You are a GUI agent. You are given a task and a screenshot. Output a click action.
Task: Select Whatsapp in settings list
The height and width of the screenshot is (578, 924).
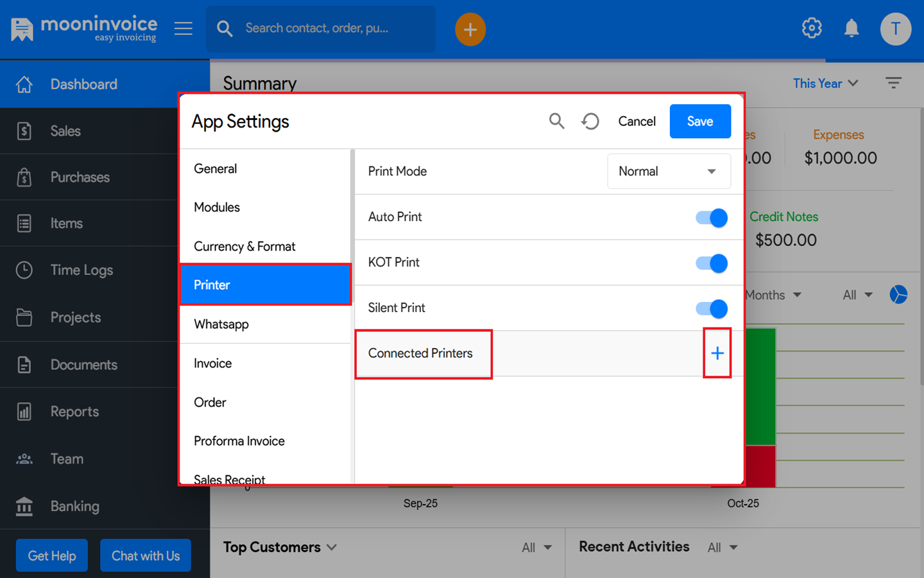click(221, 324)
